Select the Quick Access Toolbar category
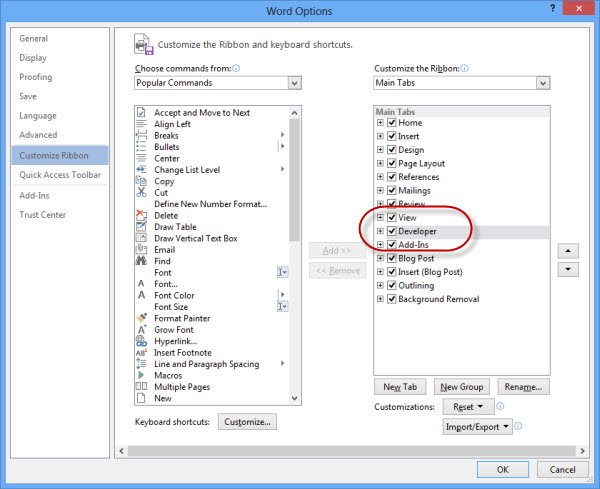Screen dimensions: 600x489 pos(60,175)
